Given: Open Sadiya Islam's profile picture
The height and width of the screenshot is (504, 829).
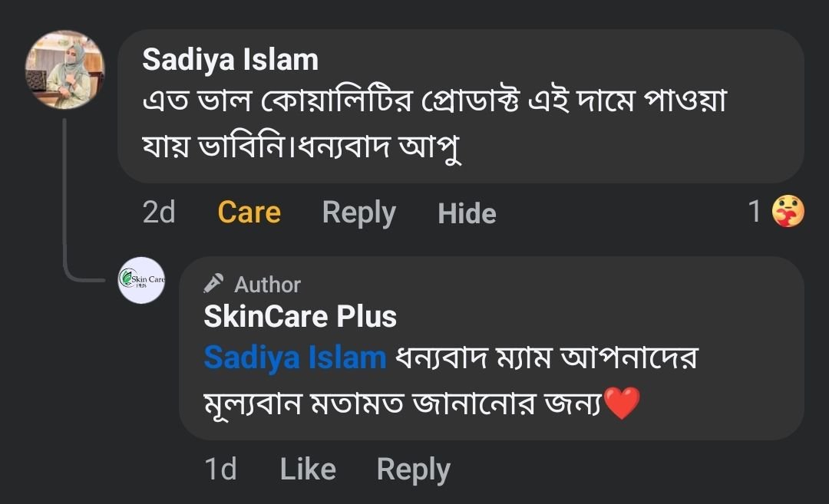Looking at the screenshot, I should [x=65, y=69].
